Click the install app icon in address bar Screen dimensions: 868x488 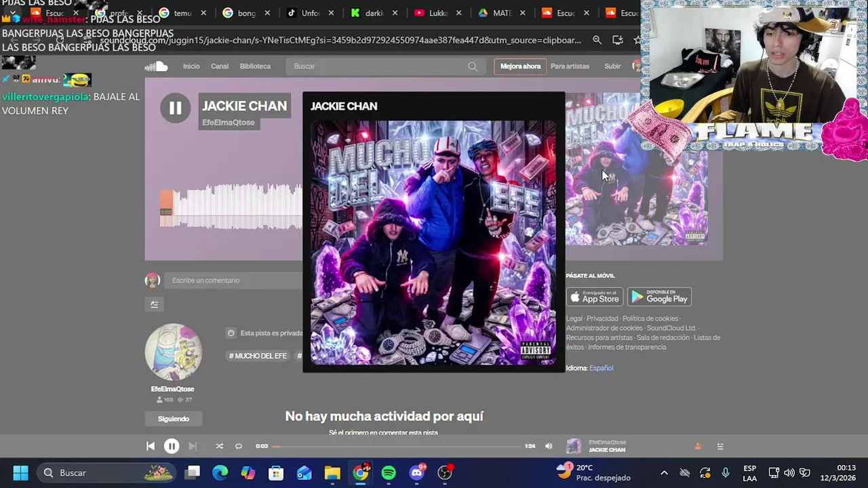point(617,41)
